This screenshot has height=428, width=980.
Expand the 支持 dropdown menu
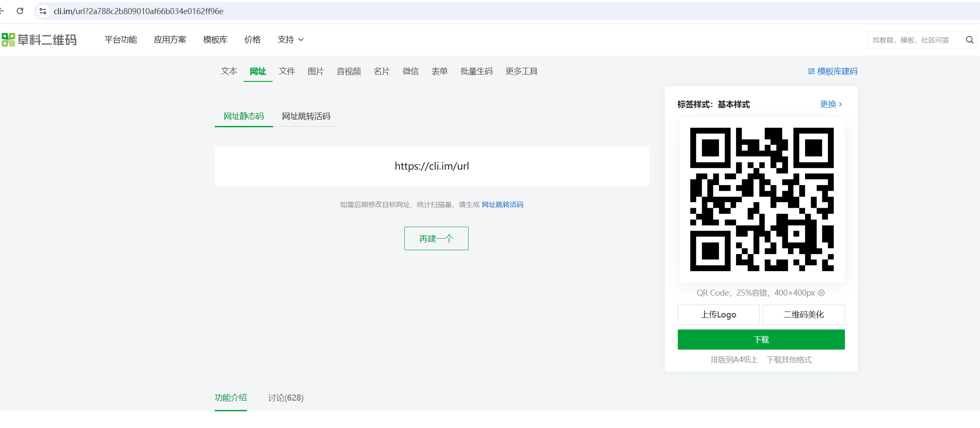pyautogui.click(x=291, y=40)
